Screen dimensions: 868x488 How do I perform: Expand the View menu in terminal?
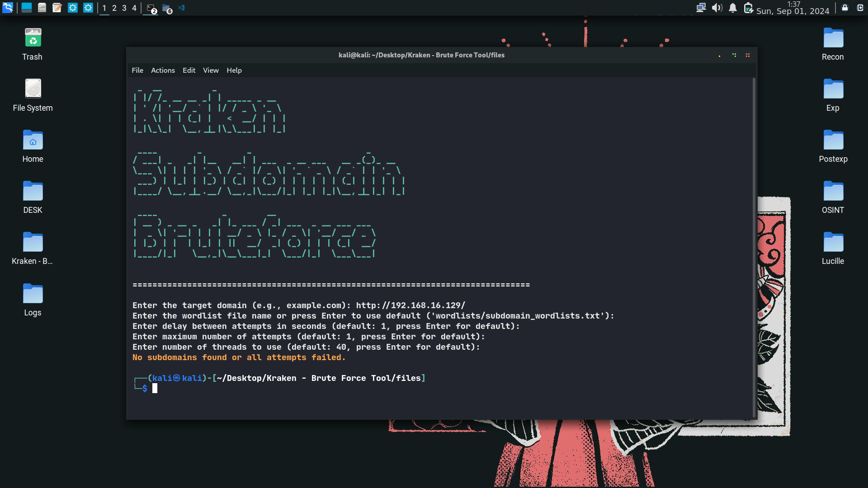tap(211, 70)
